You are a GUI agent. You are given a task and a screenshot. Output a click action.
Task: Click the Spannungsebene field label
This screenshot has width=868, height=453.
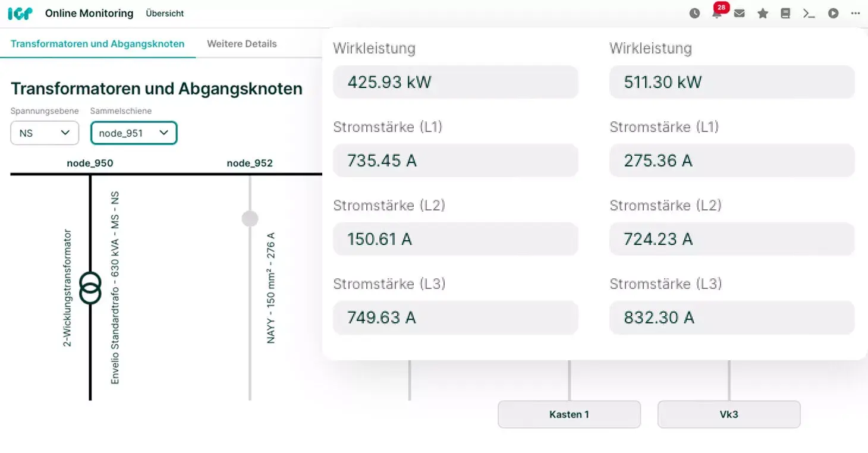[45, 111]
